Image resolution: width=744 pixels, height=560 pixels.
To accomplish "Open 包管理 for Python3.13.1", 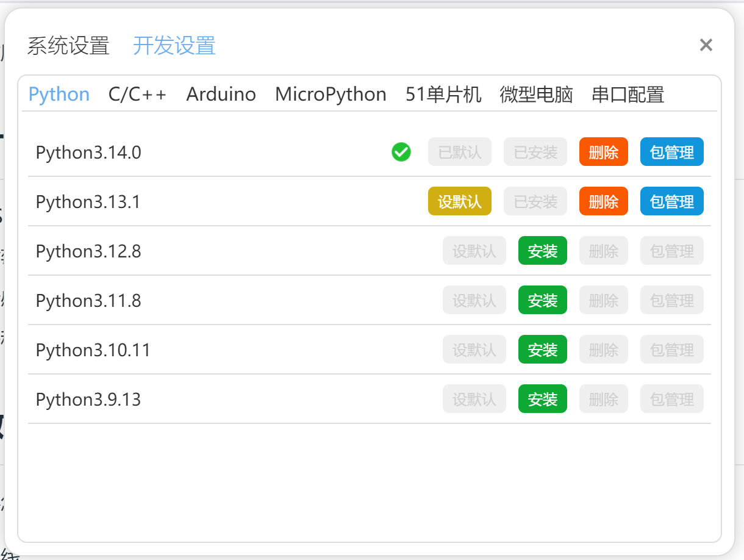I will [x=672, y=201].
